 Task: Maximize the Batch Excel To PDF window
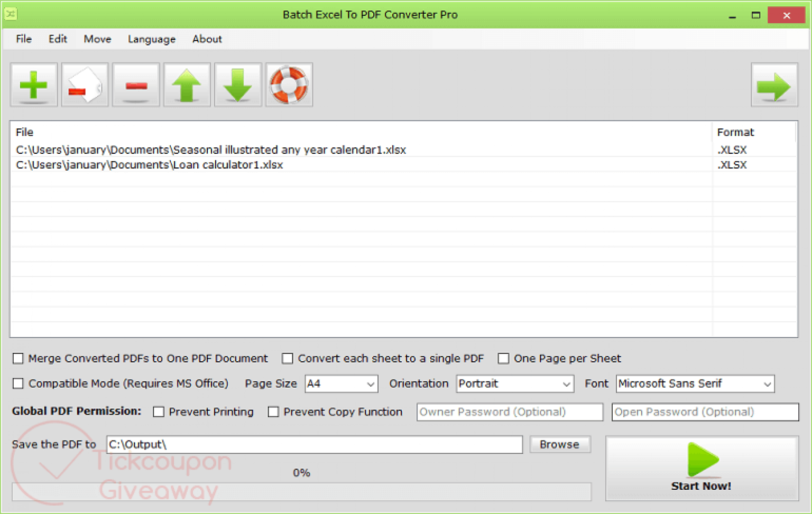(756, 15)
